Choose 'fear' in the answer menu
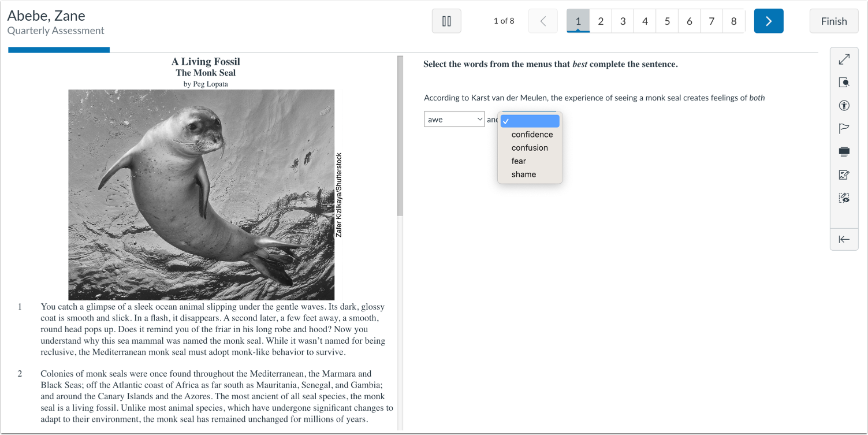 coord(518,161)
